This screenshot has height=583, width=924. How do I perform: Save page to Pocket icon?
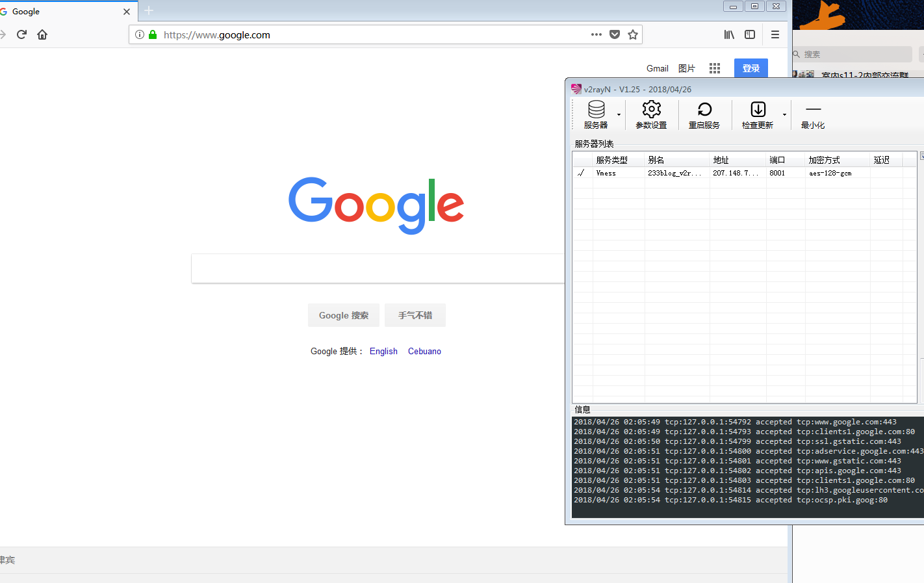615,34
